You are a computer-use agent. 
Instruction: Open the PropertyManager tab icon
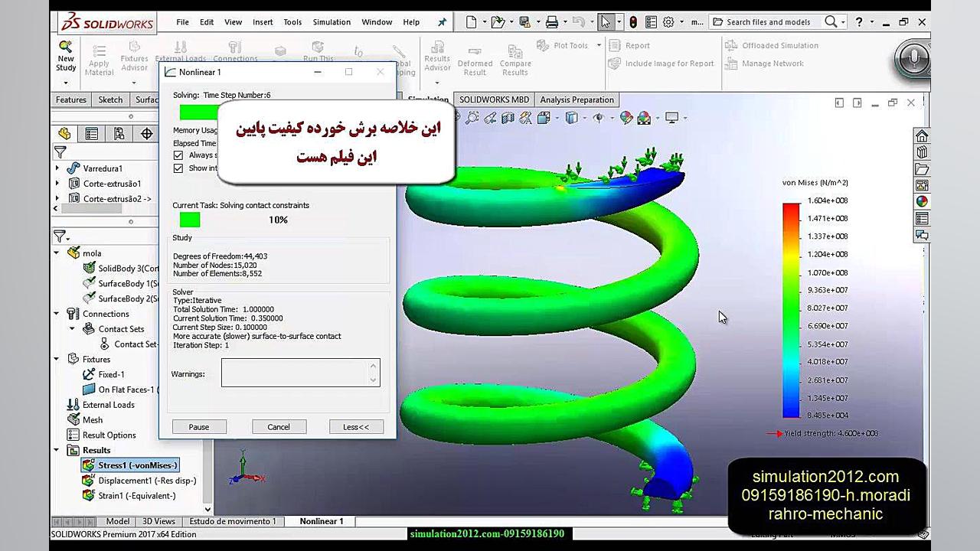point(91,134)
